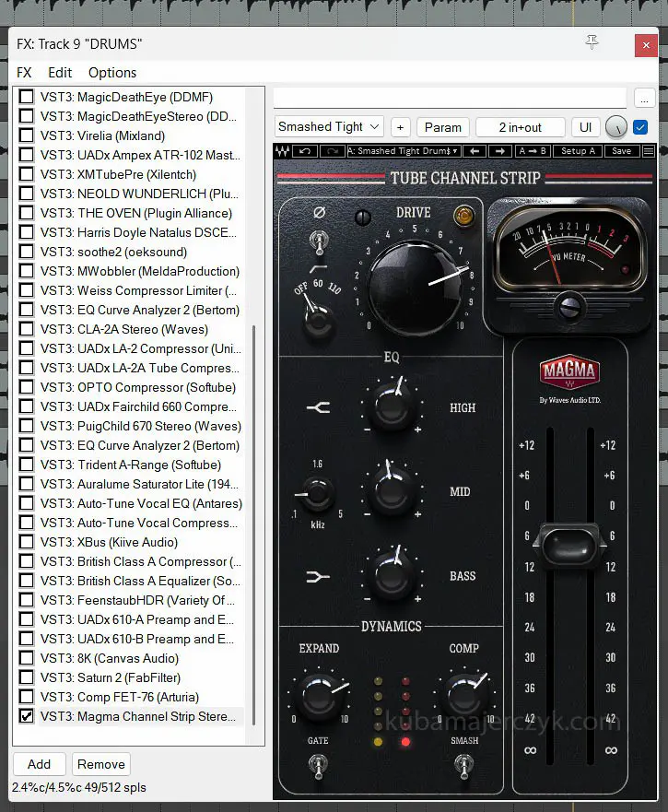The width and height of the screenshot is (668, 812).
Task: Open the 2 in+out routing selector
Action: tap(520, 127)
